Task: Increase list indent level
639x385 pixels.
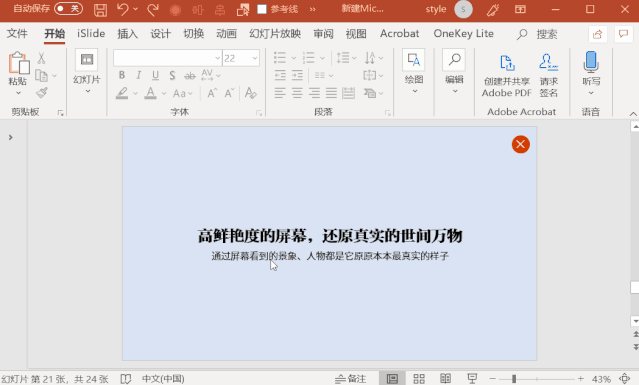Action: pyautogui.click(x=297, y=75)
